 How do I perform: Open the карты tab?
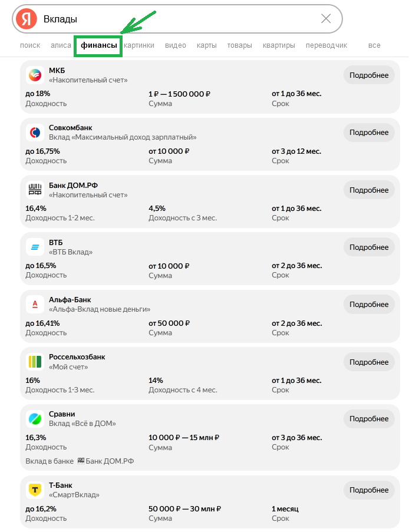pyautogui.click(x=206, y=45)
